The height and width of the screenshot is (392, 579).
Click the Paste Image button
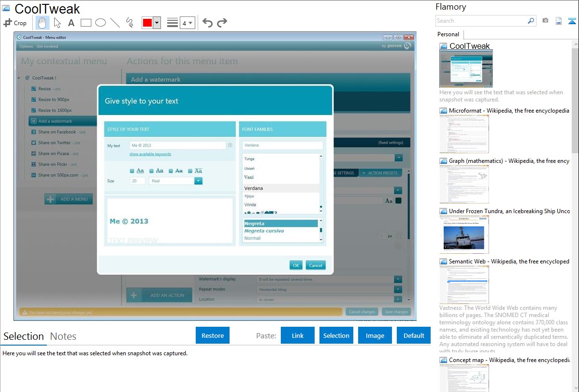coord(375,335)
